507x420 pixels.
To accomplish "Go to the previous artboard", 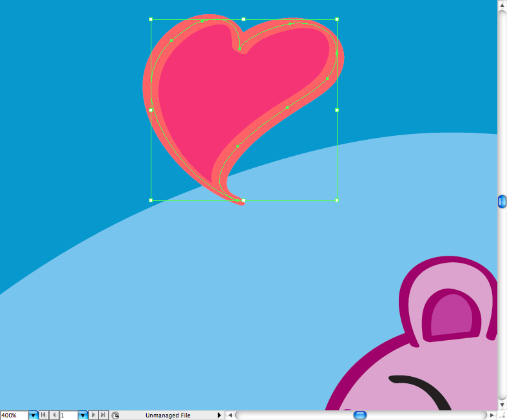I will [x=54, y=415].
